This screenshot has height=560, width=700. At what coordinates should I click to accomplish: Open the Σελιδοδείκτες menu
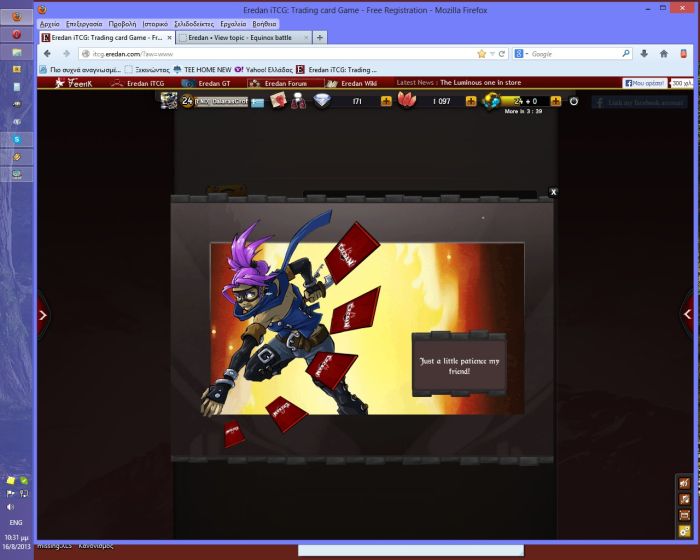point(194,24)
